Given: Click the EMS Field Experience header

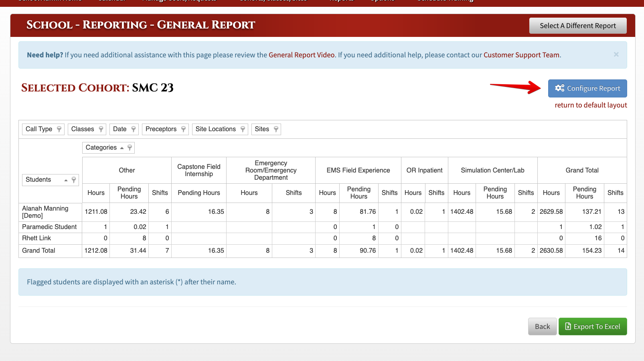Looking at the screenshot, I should click(x=358, y=170).
